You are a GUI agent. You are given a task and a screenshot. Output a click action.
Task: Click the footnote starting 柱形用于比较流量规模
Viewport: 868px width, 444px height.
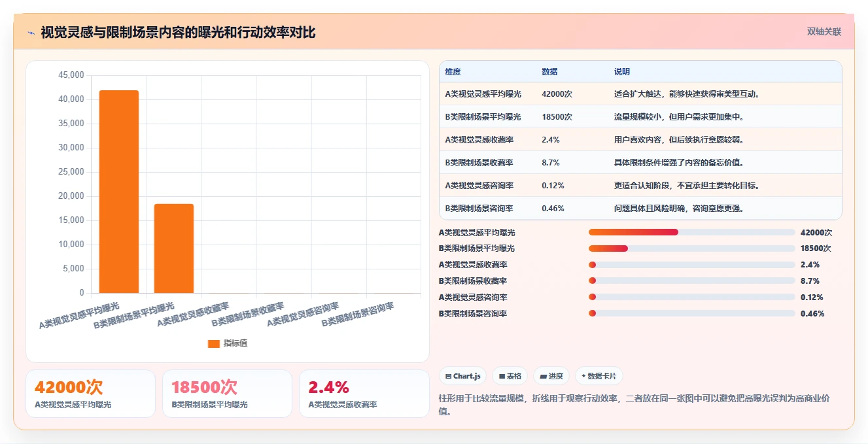(634, 405)
